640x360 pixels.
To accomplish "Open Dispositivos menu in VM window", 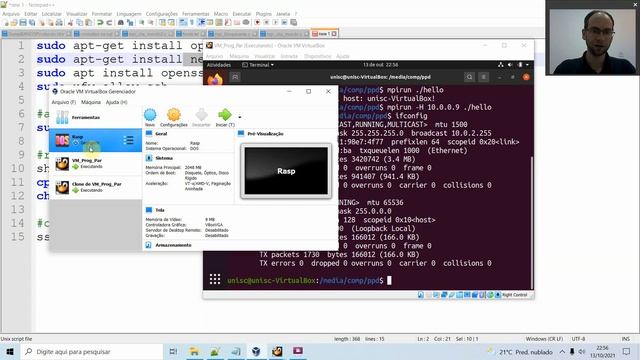I will click(318, 56).
